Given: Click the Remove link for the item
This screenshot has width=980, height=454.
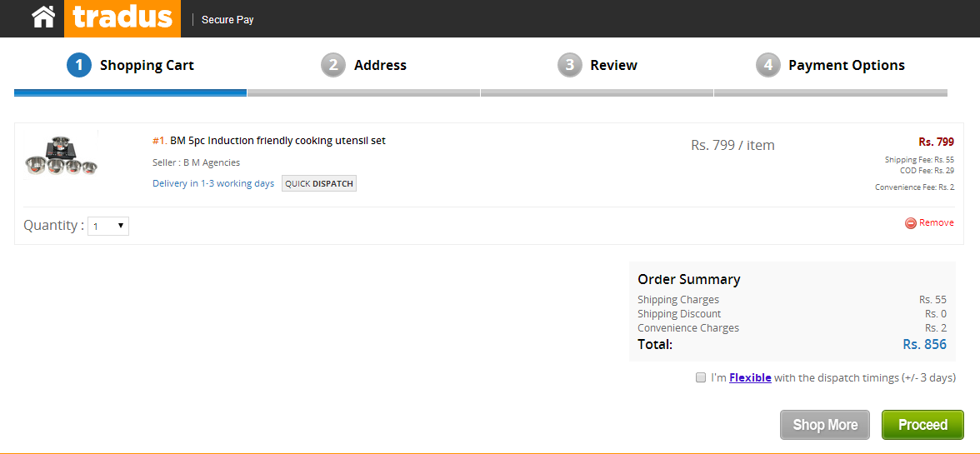Looking at the screenshot, I should (x=937, y=223).
